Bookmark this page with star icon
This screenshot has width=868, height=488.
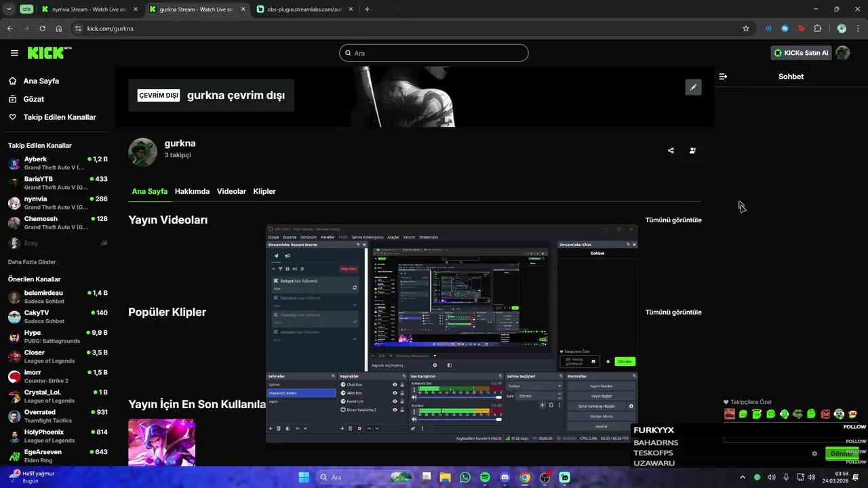coord(746,28)
